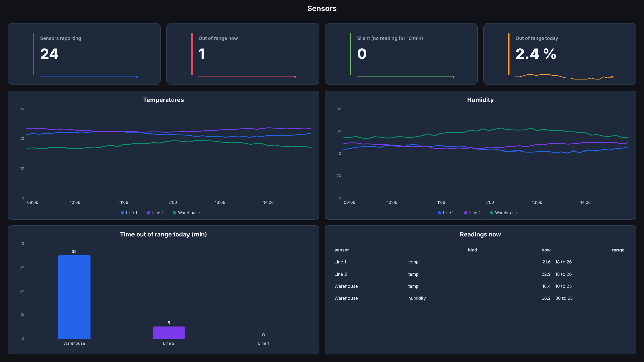Click the Sensors reporting card label
Screen dimensions: 644x362
[61, 38]
